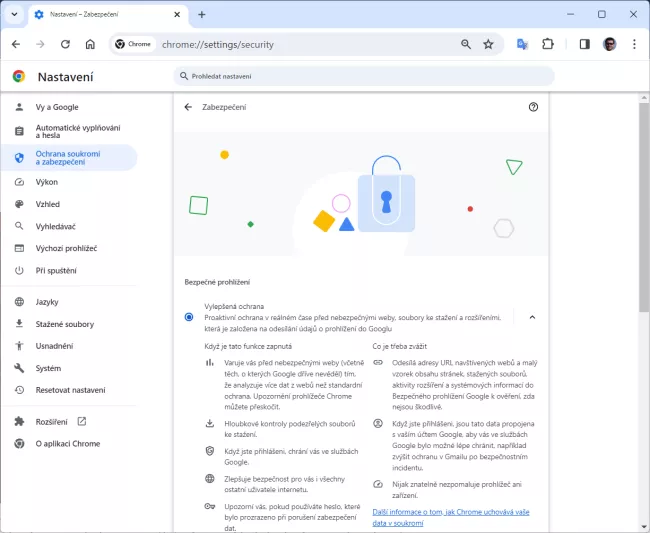Viewport: 650px width, 533px height.
Task: Open the Extensions puzzle icon in toolbar
Action: (548, 44)
